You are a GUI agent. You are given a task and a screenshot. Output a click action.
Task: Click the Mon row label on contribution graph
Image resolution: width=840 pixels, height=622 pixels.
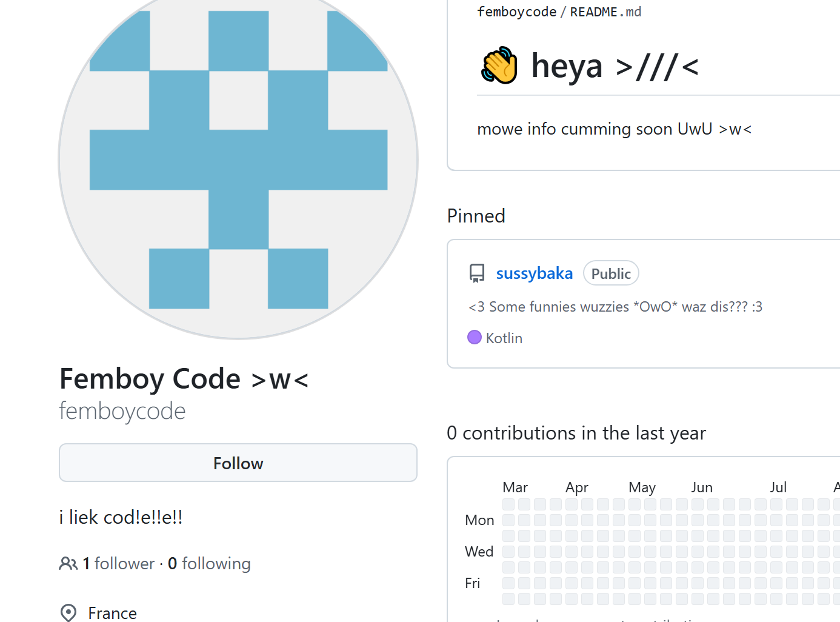[479, 520]
